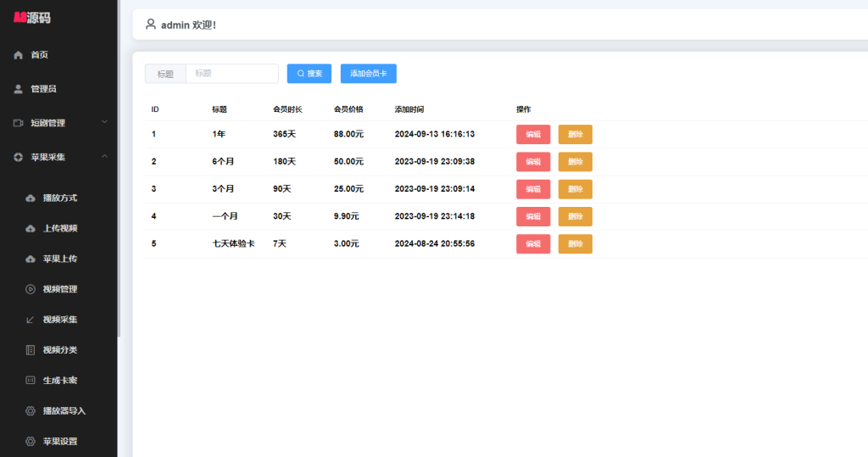Click 删除 for the 七天体验卡 row

click(575, 244)
